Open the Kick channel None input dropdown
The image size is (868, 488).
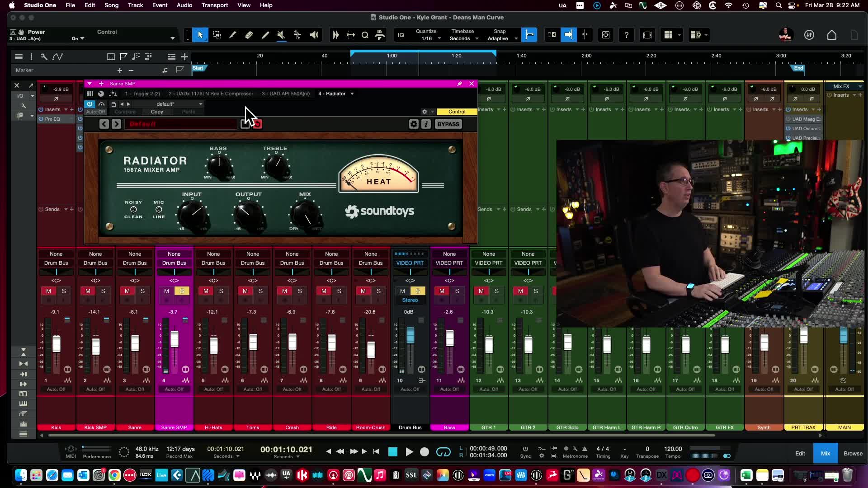click(x=56, y=254)
